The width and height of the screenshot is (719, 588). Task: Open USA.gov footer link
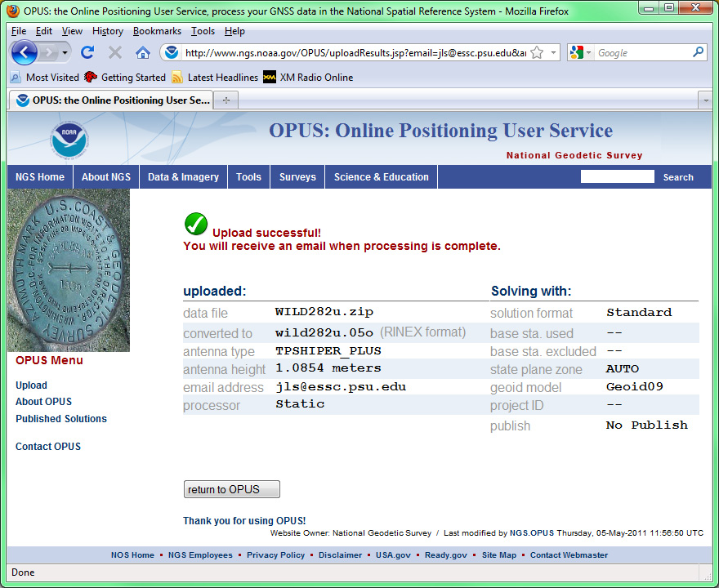[393, 555]
